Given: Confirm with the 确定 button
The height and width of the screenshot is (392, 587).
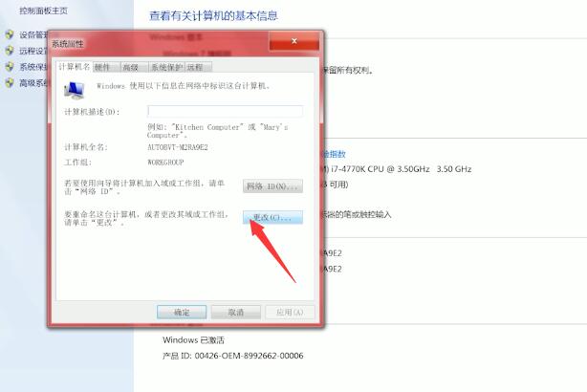Looking at the screenshot, I should point(182,312).
